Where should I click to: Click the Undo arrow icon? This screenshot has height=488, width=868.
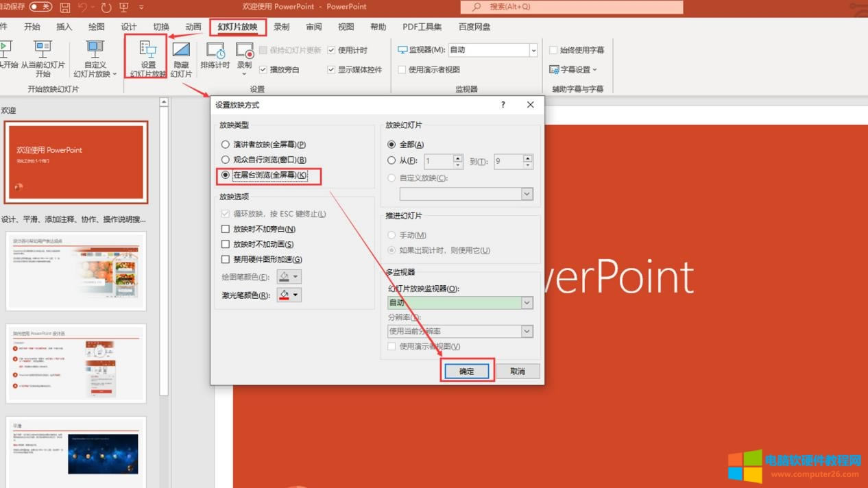pos(83,8)
